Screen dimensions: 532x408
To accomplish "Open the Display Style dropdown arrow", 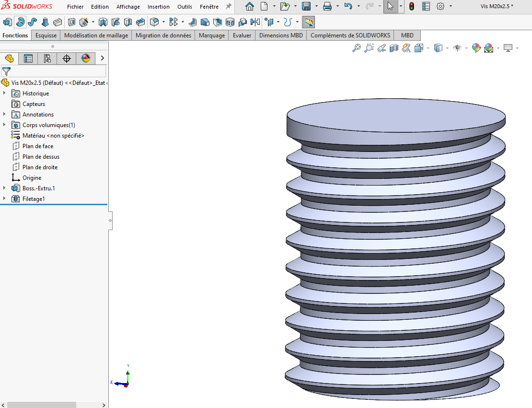I will pyautogui.click(x=447, y=48).
